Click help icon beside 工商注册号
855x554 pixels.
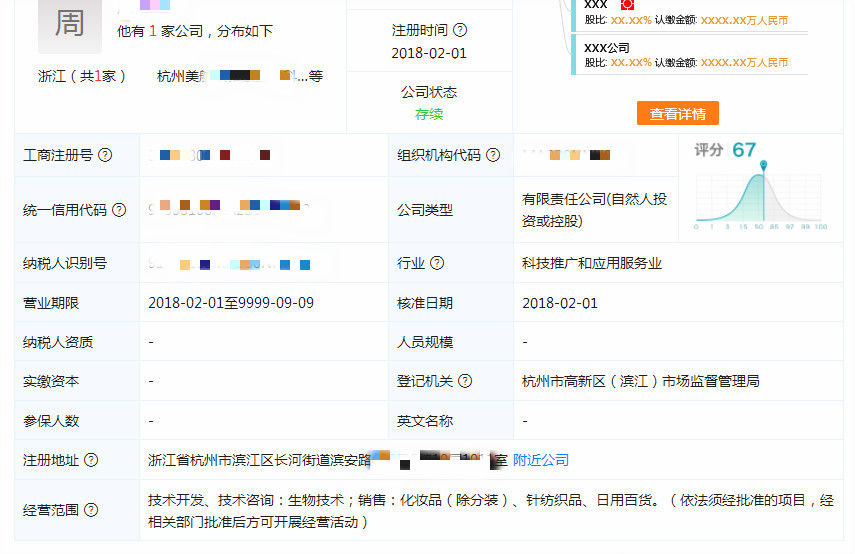pyautogui.click(x=105, y=155)
